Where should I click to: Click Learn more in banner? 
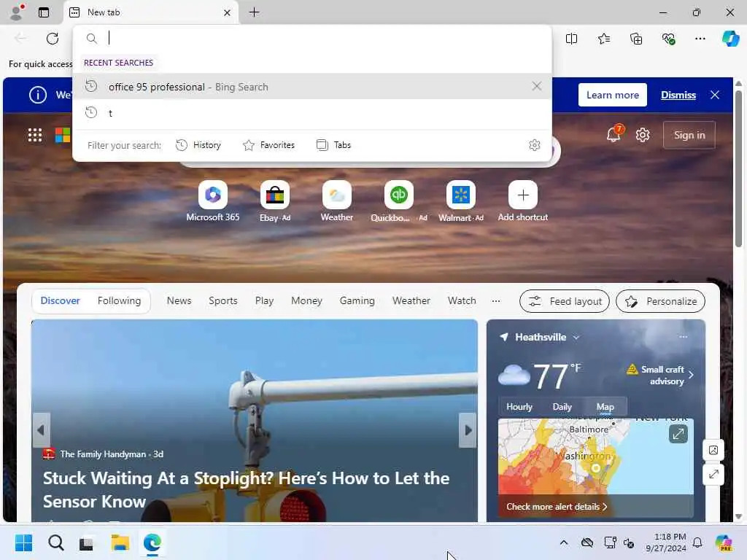(613, 95)
